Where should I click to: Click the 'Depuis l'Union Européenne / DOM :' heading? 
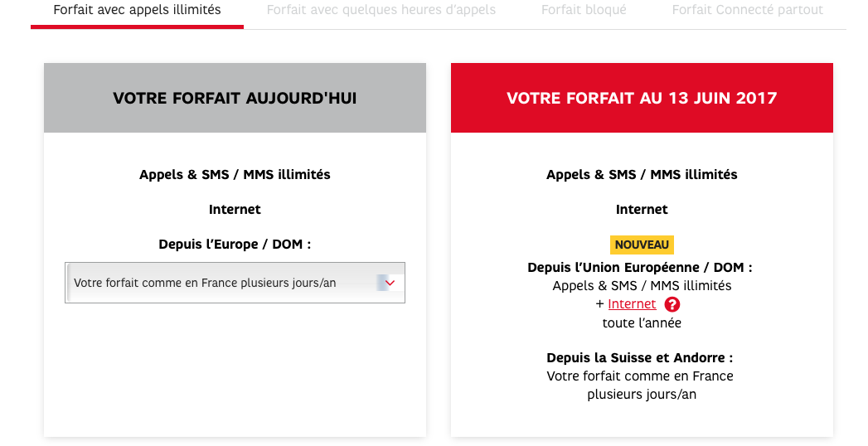pyautogui.click(x=640, y=268)
